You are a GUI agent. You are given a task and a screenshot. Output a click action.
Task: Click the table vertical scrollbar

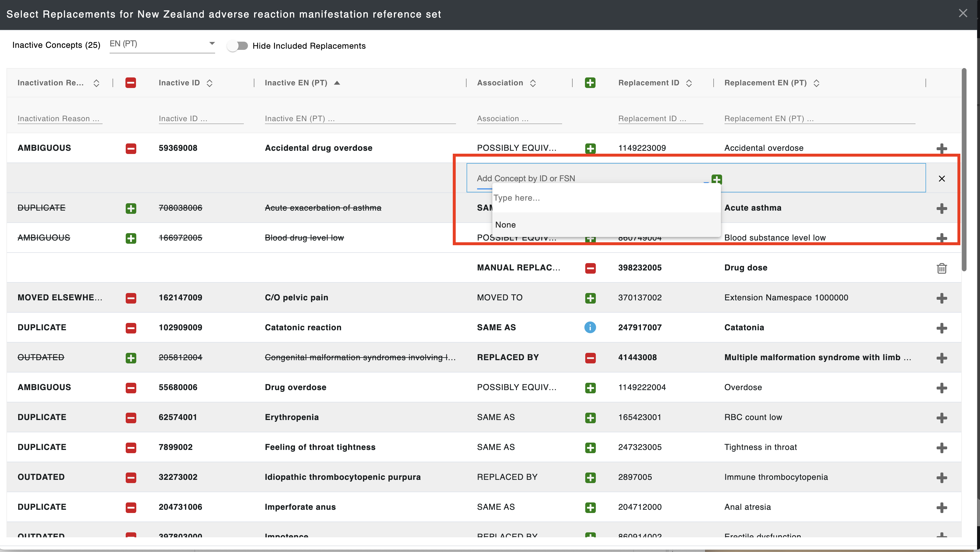coord(964,170)
